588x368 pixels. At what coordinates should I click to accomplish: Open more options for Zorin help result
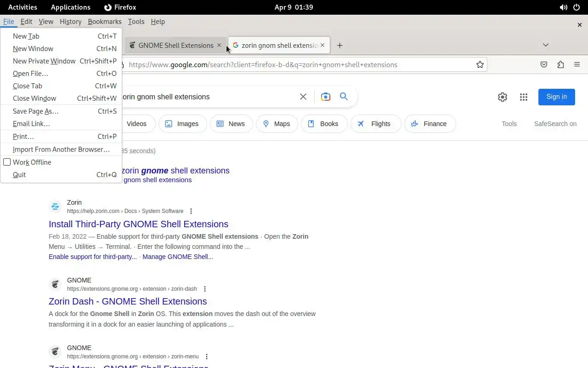(191, 211)
